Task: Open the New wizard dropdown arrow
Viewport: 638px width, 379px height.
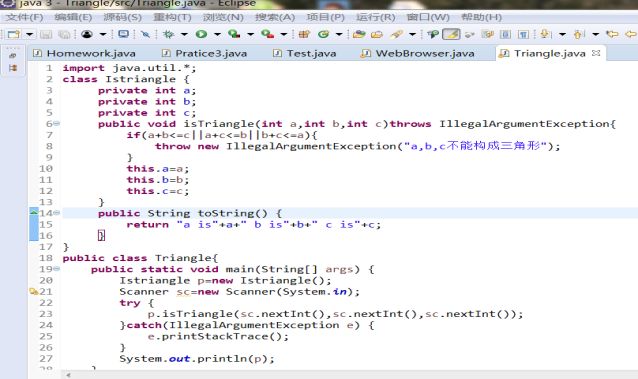Action: pyautogui.click(x=29, y=34)
